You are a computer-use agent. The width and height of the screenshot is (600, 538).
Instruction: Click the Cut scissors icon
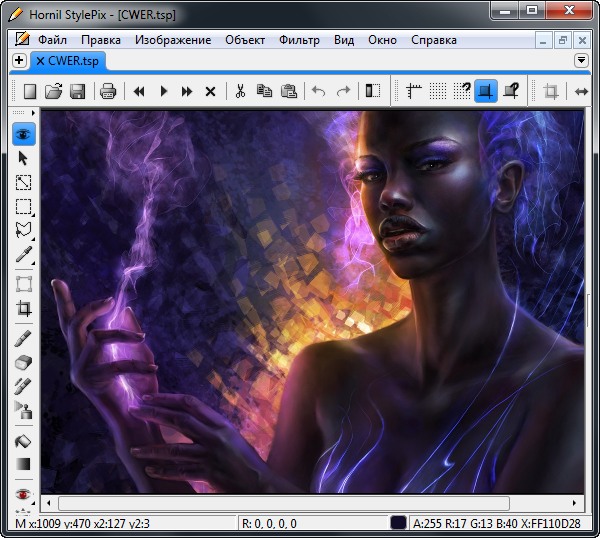(240, 91)
